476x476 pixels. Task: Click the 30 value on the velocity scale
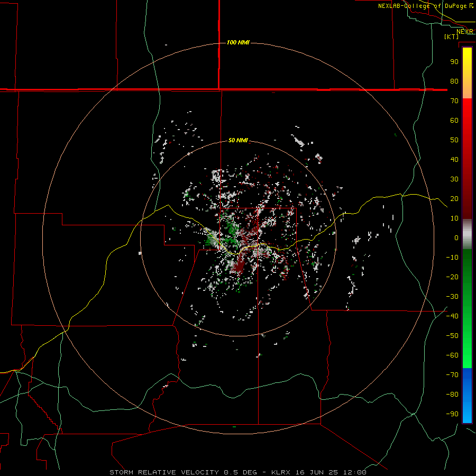pyautogui.click(x=454, y=179)
